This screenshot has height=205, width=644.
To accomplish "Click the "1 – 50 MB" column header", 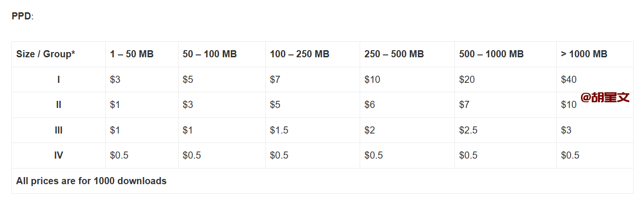I will [132, 54].
